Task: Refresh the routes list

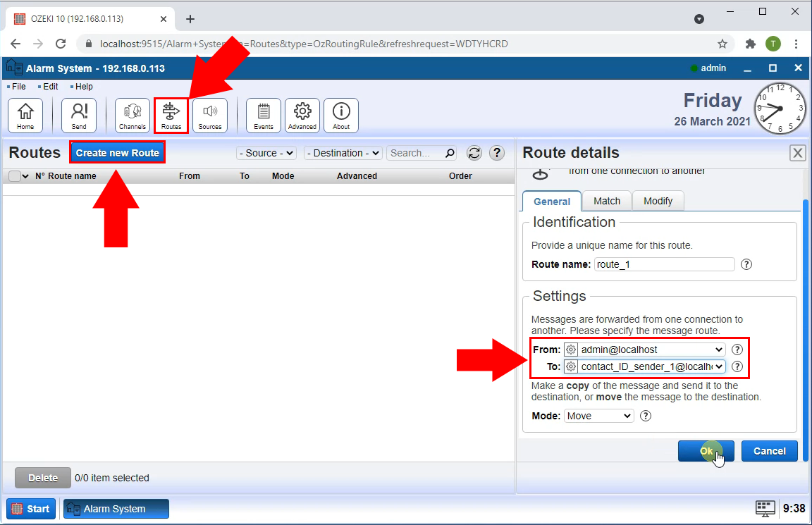Action: coord(474,153)
